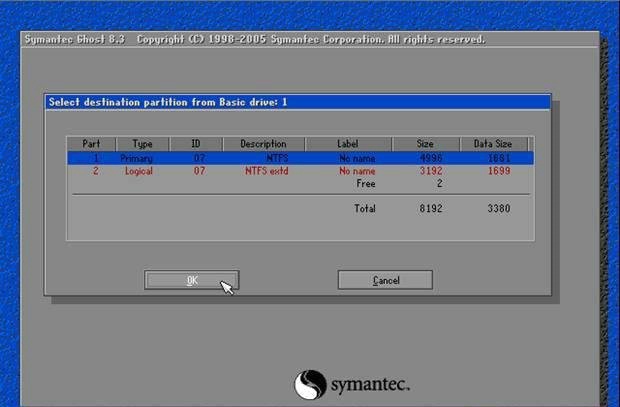
Task: Click the 'Logical' type cell
Action: point(139,171)
